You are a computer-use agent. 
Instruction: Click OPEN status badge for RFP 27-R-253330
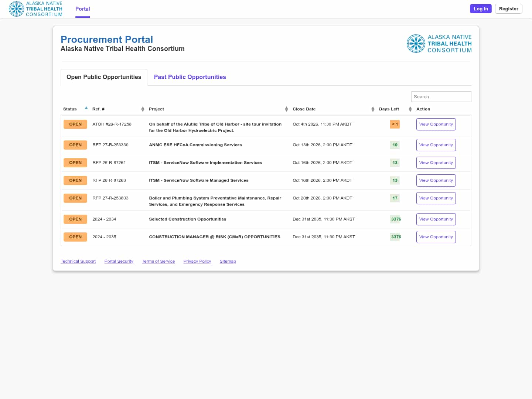click(x=75, y=145)
